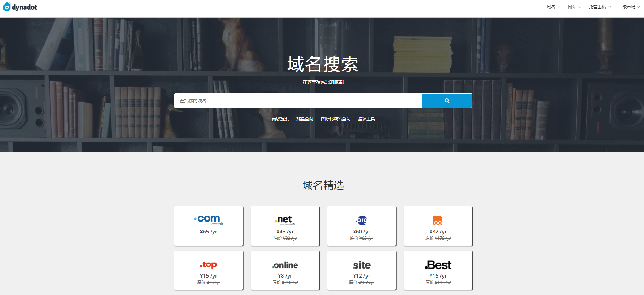
Task: Select the .site domain logo
Action: [362, 265]
